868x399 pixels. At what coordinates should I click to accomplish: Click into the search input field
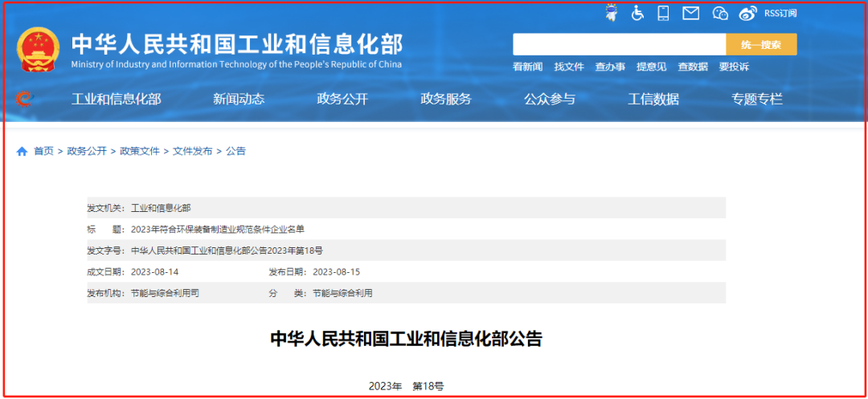tap(619, 45)
